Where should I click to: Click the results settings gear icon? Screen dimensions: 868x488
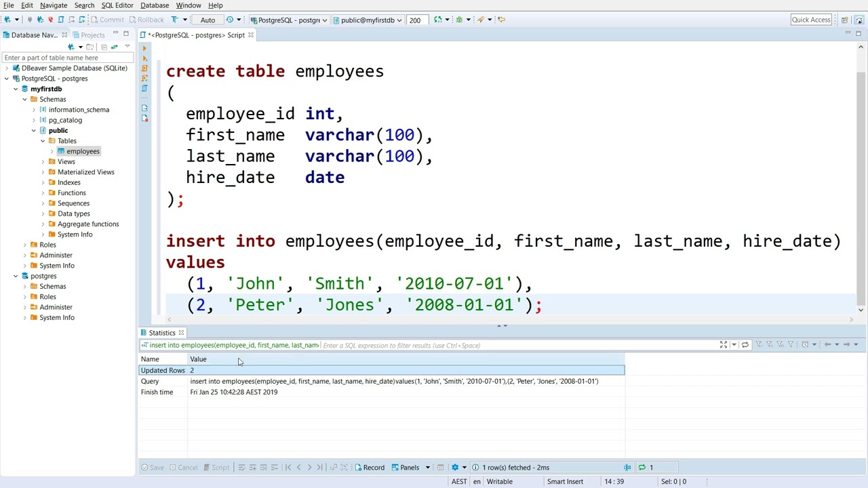(455, 468)
